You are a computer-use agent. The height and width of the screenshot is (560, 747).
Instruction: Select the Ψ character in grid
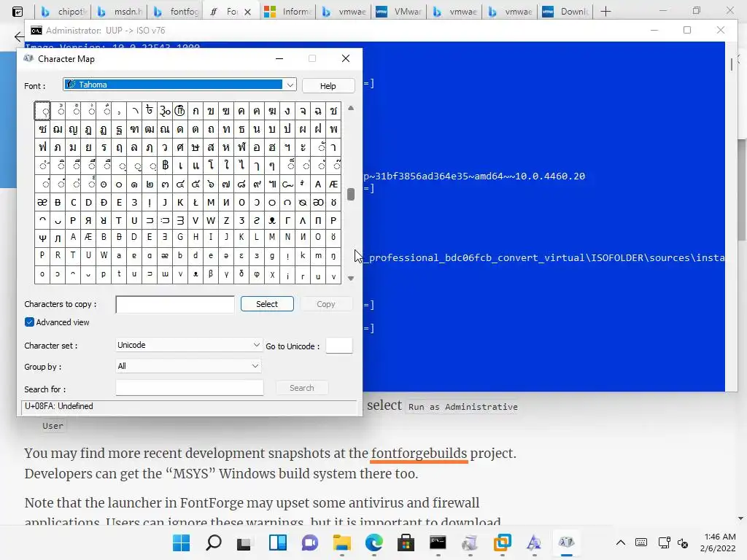point(42,237)
